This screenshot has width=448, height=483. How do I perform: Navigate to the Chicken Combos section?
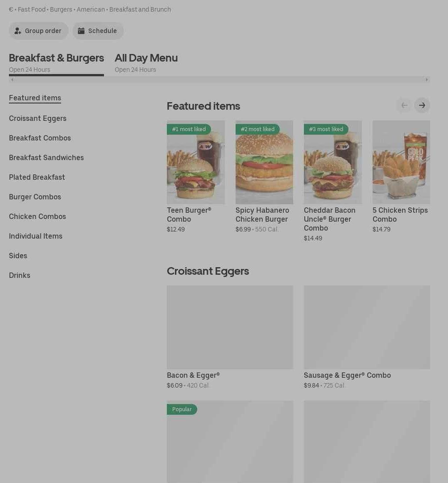(x=37, y=216)
